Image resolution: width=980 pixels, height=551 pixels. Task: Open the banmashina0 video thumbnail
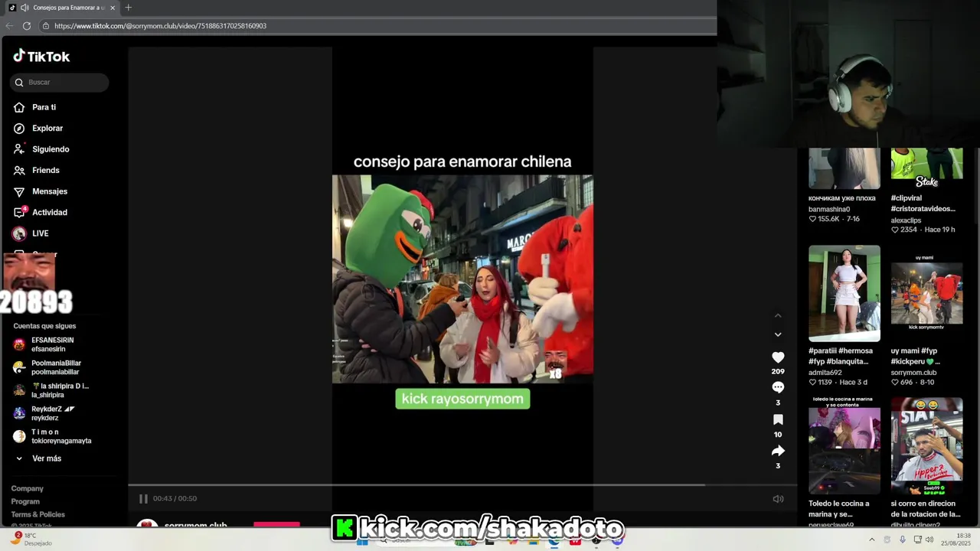844,168
